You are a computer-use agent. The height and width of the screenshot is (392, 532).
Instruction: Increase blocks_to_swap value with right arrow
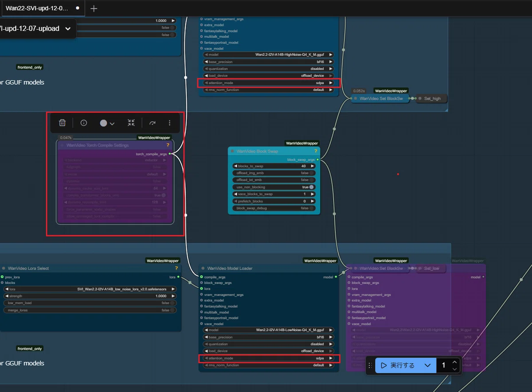(312, 166)
